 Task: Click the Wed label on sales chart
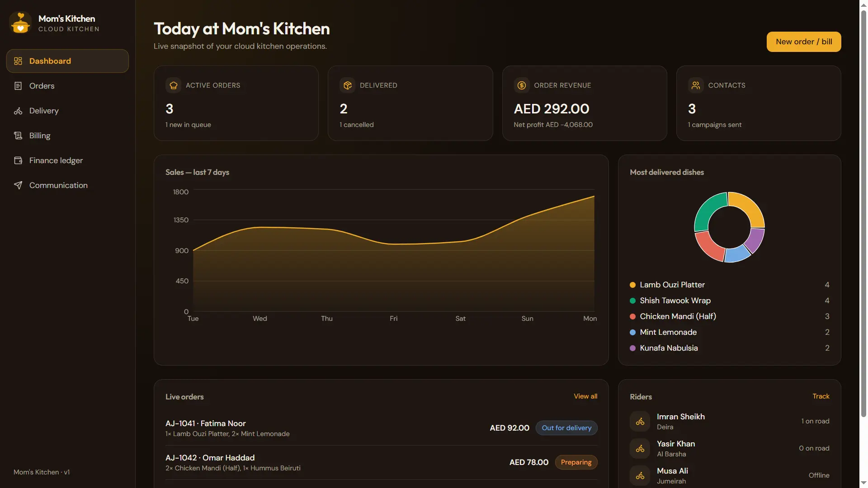coord(260,319)
